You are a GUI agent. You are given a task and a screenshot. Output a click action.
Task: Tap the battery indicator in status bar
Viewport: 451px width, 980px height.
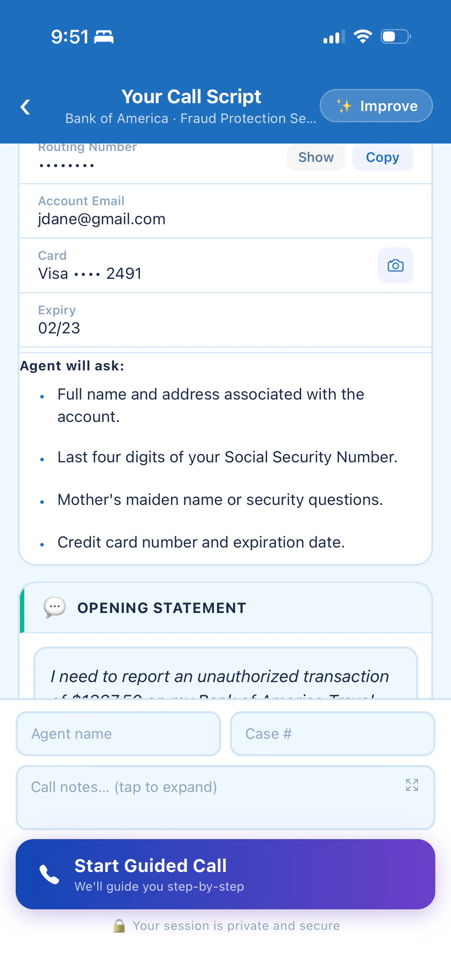pos(396,37)
